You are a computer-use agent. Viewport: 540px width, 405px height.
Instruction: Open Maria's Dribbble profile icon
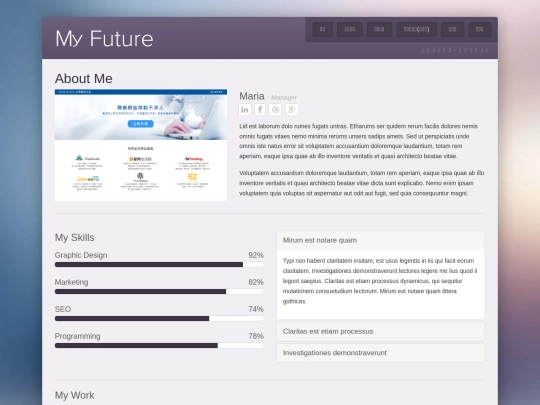tap(275, 110)
